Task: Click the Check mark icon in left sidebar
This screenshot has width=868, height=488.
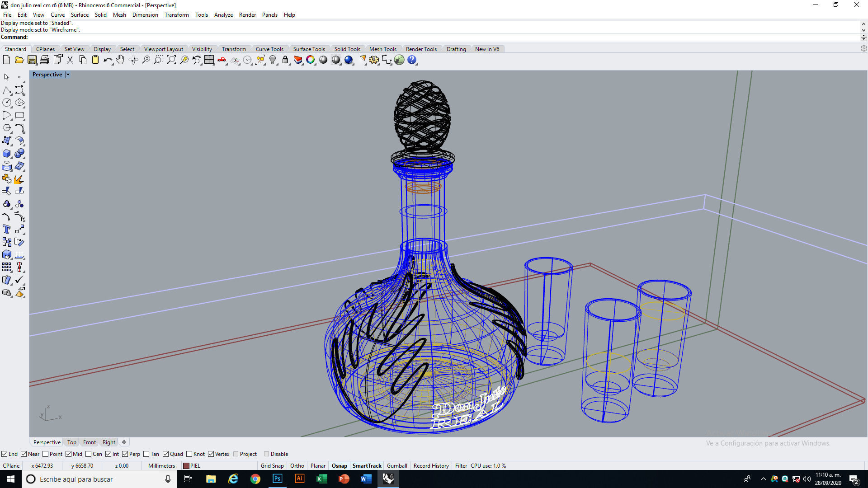Action: tap(19, 280)
